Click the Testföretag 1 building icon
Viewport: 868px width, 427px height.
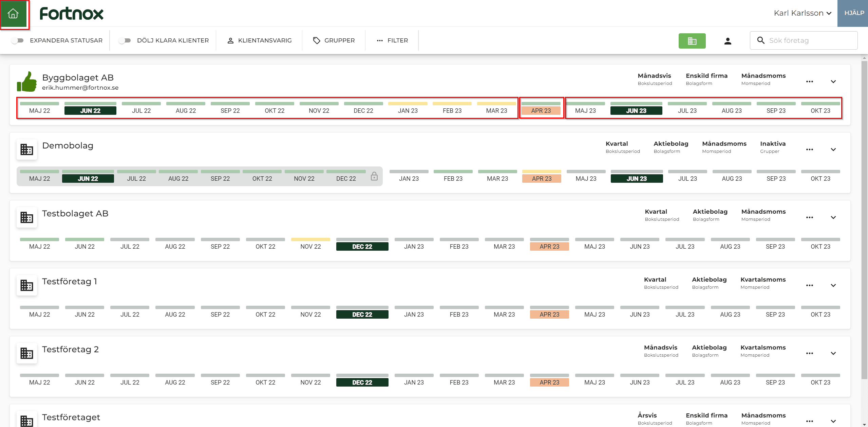[27, 285]
